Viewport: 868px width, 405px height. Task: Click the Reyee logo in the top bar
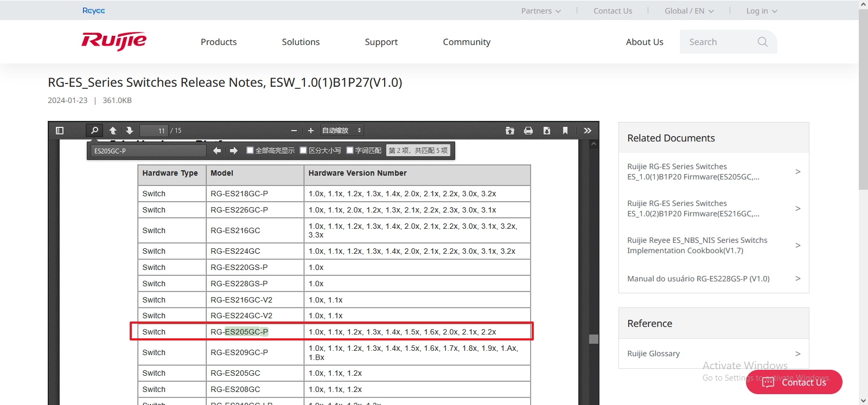click(x=94, y=10)
